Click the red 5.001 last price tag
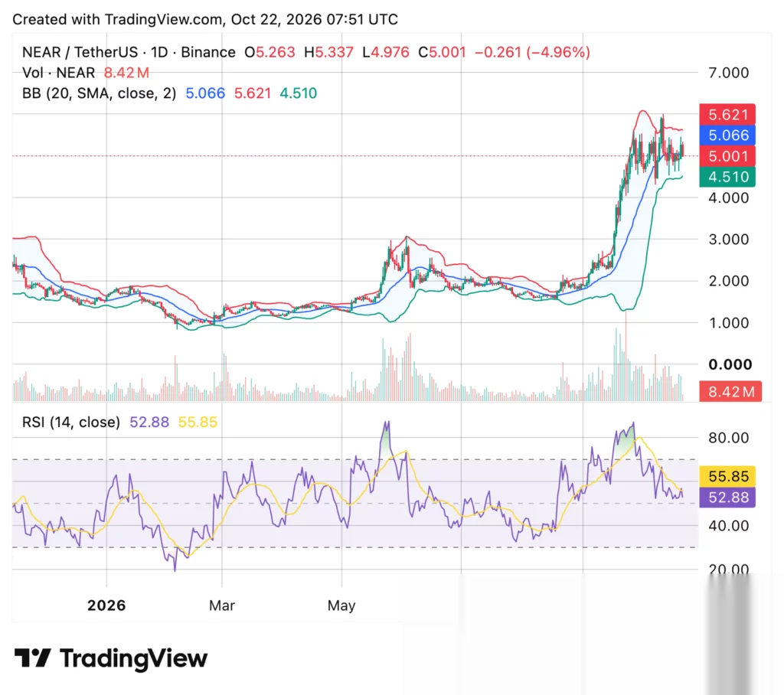Viewport: 784px width, 695px height. [x=727, y=156]
